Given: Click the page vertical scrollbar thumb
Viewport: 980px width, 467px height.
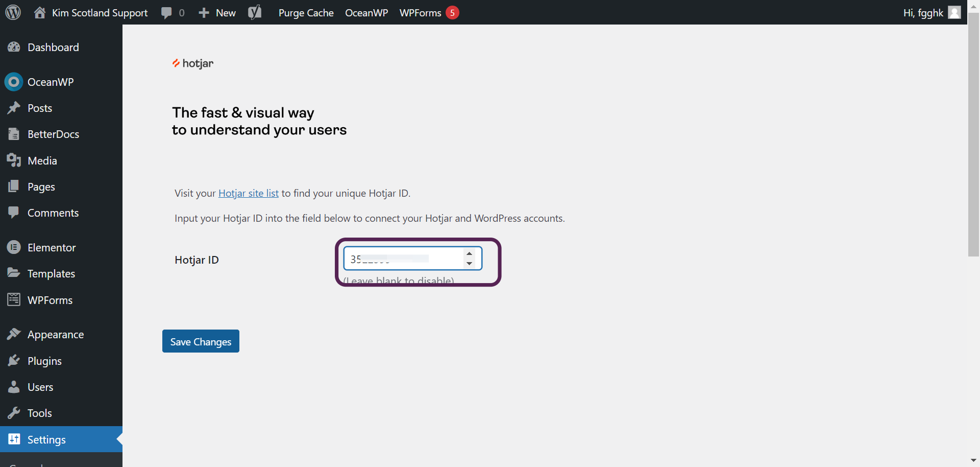Looking at the screenshot, I should tap(974, 134).
